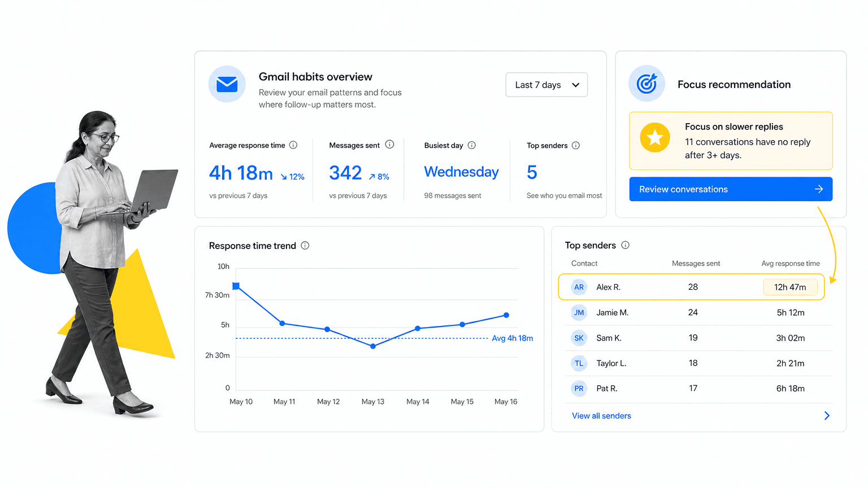Click the 12h 47m highlighted response time
The image size is (868, 488).
pos(790,287)
